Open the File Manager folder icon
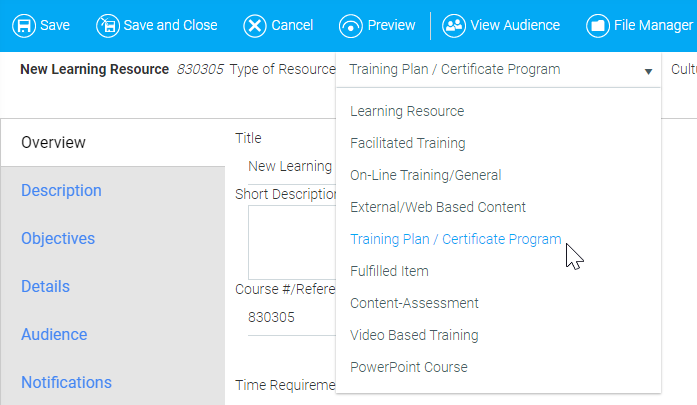The height and width of the screenshot is (405, 697). pos(598,25)
